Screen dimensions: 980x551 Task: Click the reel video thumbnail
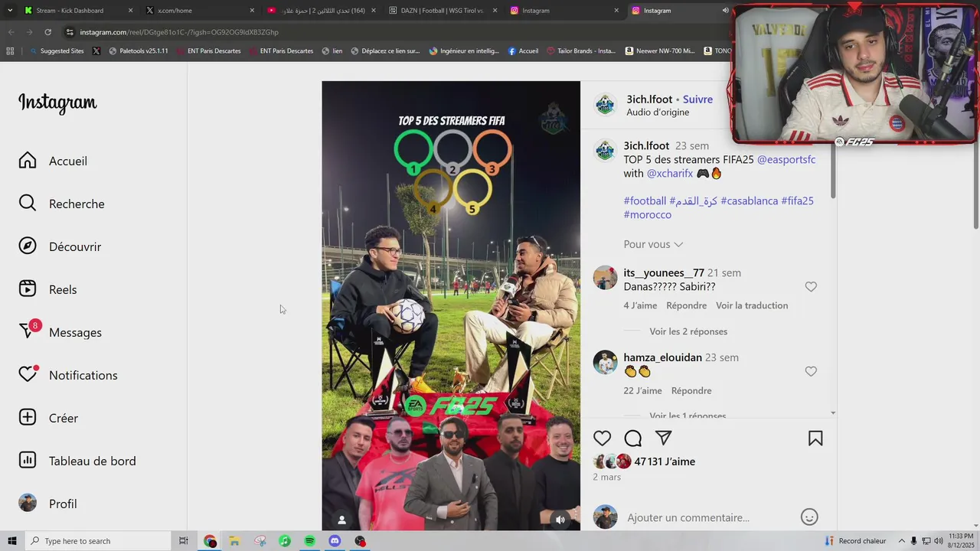[x=451, y=305]
